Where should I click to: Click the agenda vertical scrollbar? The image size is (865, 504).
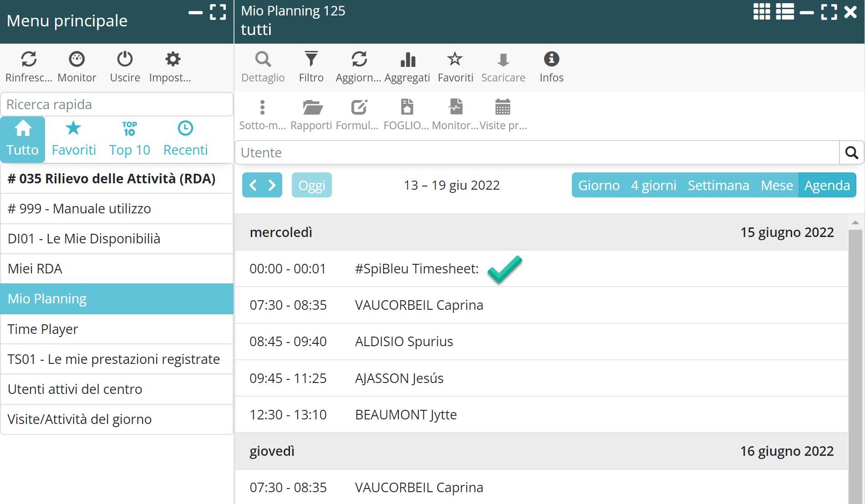[x=855, y=364]
